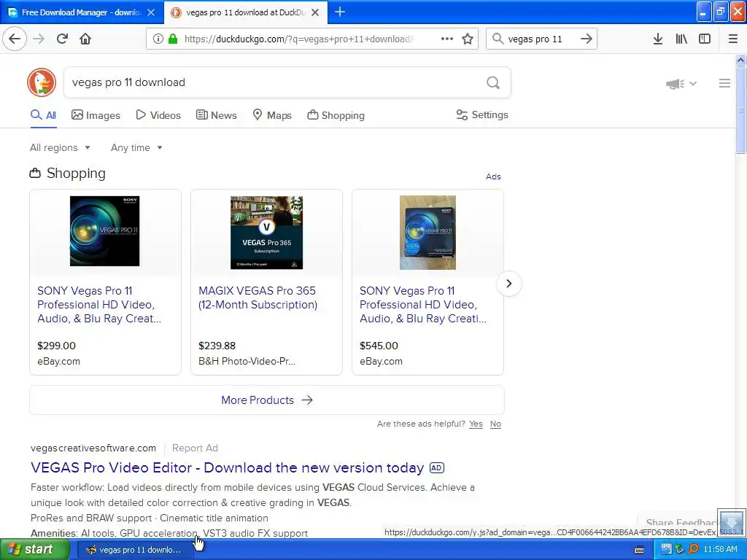Open the Library bookmarks icon

pos(681,39)
